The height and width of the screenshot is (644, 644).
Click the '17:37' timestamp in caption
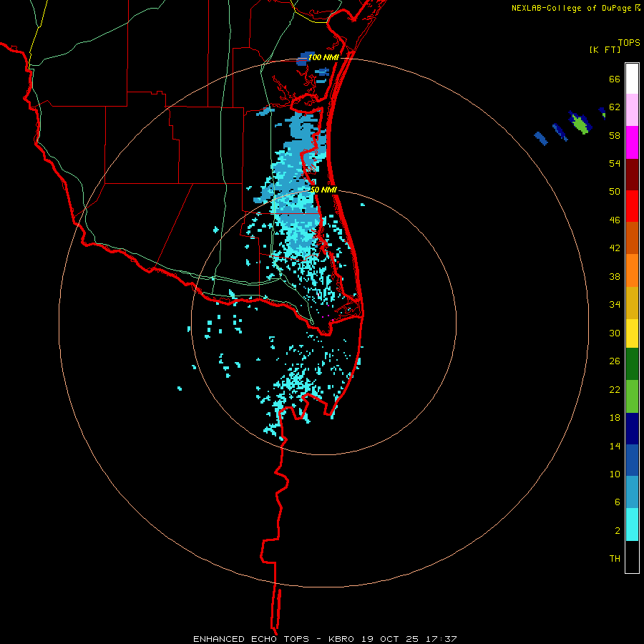[441, 639]
